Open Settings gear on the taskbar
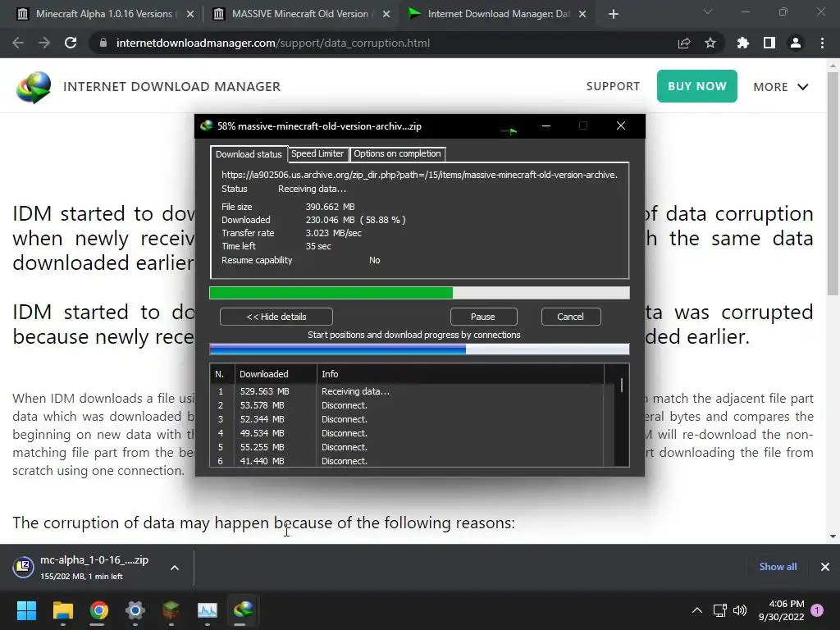This screenshot has height=630, width=840. coord(135,610)
